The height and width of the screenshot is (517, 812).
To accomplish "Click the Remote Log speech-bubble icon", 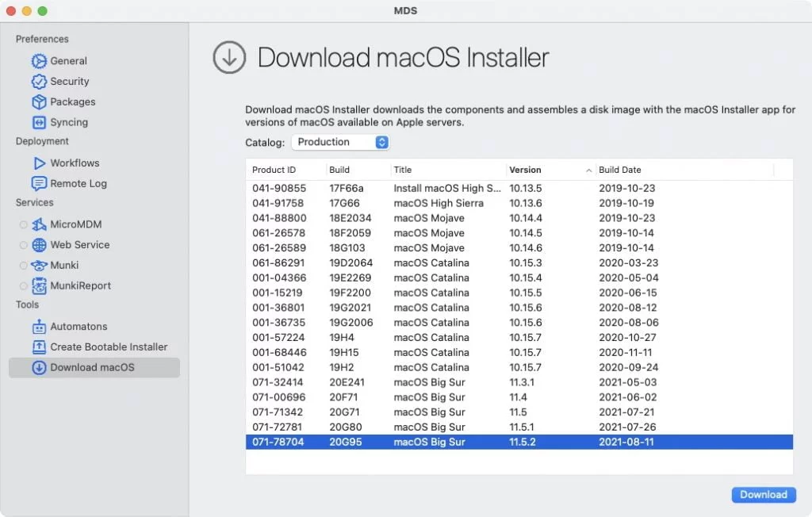I will [39, 183].
